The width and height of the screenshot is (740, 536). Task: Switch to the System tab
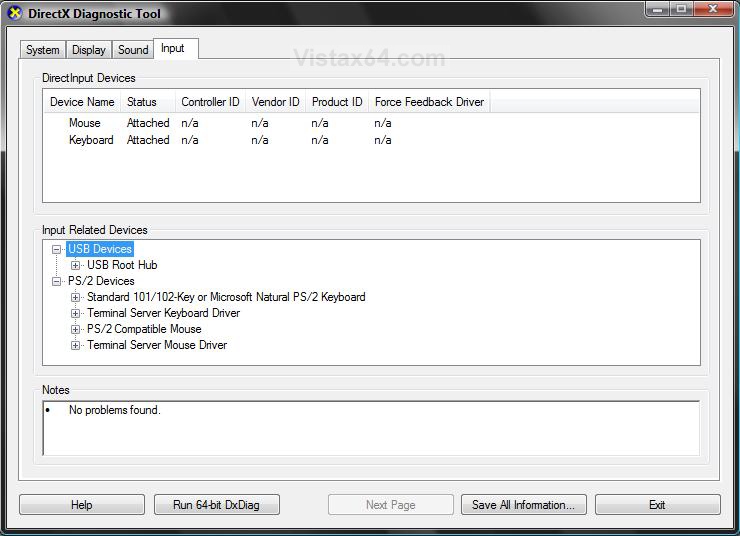[x=43, y=50]
